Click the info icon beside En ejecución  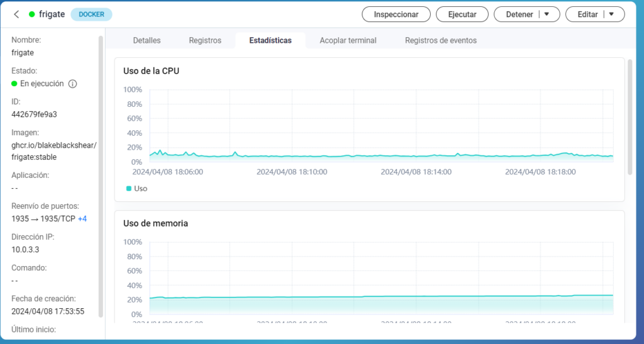click(72, 84)
